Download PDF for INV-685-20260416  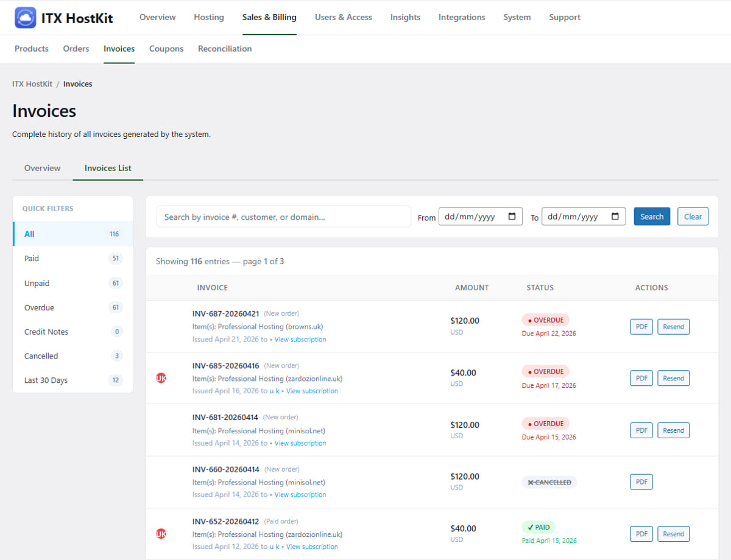tap(641, 378)
